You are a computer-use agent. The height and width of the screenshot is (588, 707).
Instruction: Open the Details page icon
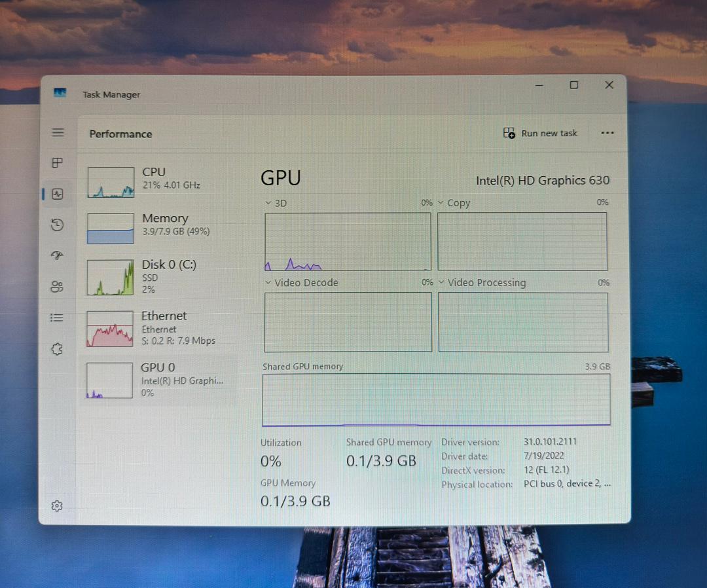click(57, 318)
